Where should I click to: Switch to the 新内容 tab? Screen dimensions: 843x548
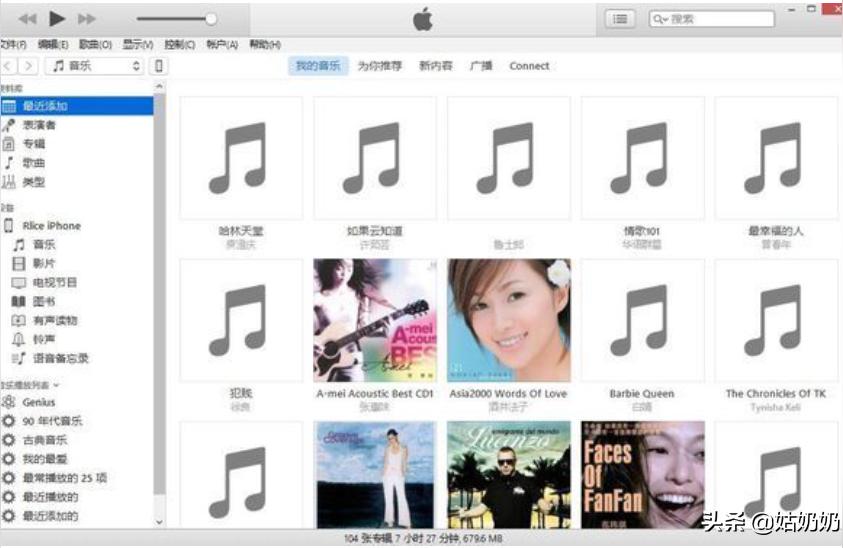click(435, 66)
